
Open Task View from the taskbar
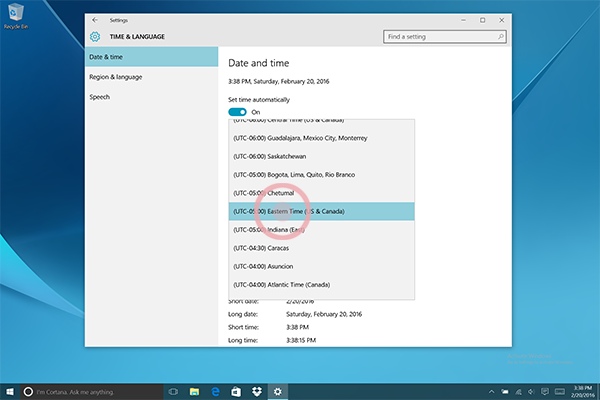[x=173, y=392]
